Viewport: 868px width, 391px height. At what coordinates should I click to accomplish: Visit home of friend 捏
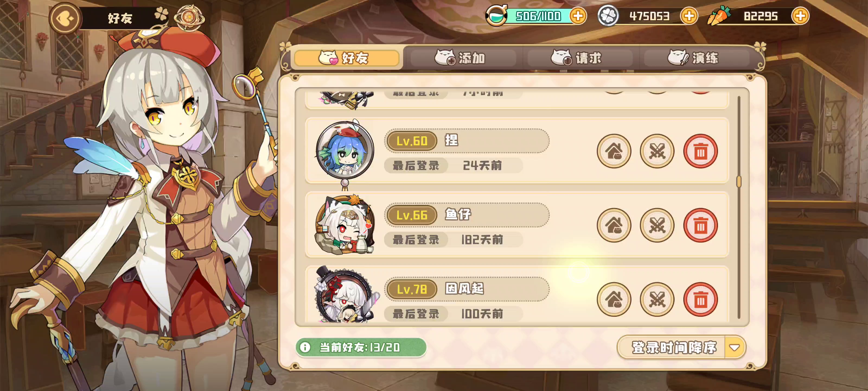coord(614,151)
